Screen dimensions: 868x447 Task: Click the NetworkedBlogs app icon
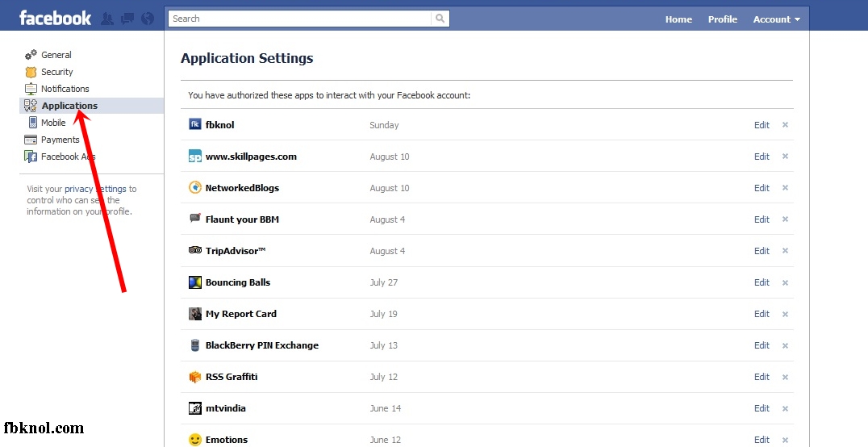coord(195,188)
